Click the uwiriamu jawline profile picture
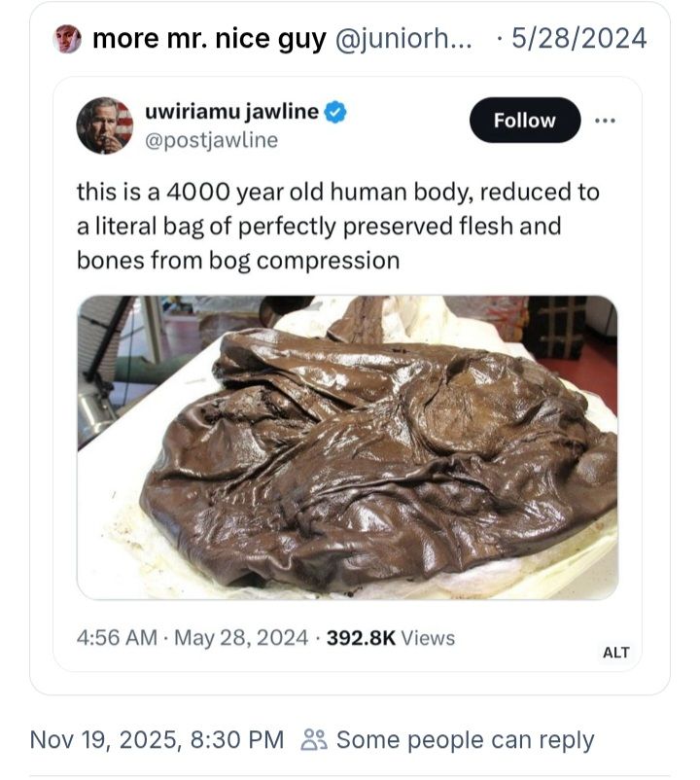Viewport: 700px width, 780px height. (x=104, y=125)
